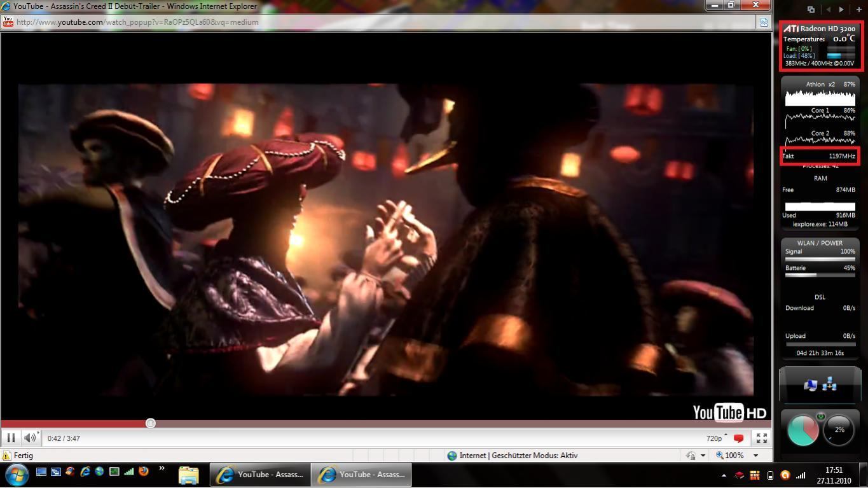
Task: Click the GPU Load 48% bar
Action: (841, 56)
